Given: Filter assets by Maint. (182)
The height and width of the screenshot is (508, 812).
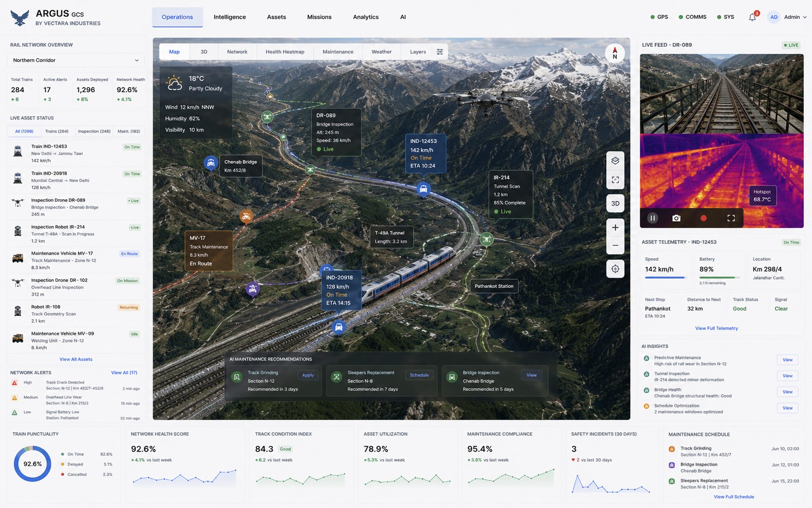Looking at the screenshot, I should (129, 132).
